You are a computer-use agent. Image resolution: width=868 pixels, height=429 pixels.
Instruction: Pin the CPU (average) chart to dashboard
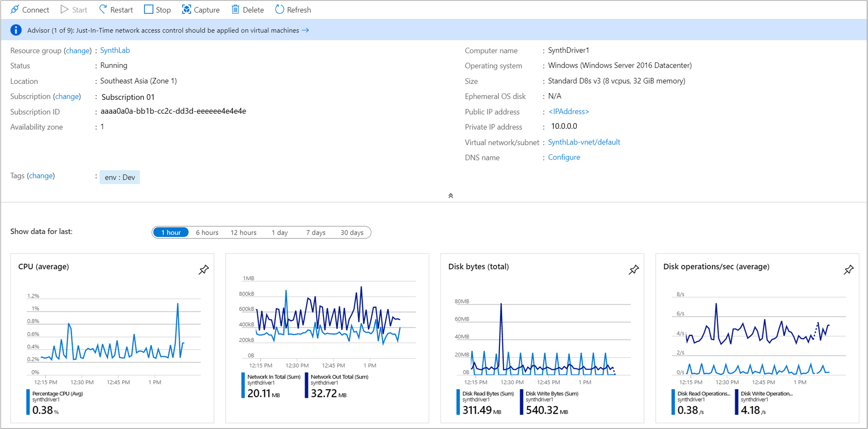point(203,269)
